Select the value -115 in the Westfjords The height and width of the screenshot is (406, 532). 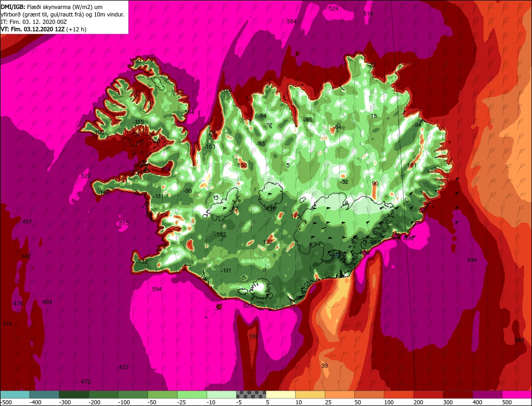(138, 122)
